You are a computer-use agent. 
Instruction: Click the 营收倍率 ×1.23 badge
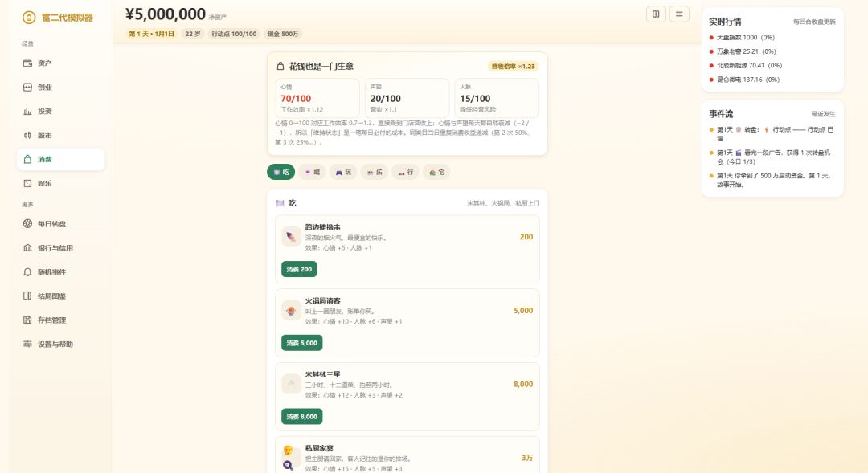pos(513,67)
